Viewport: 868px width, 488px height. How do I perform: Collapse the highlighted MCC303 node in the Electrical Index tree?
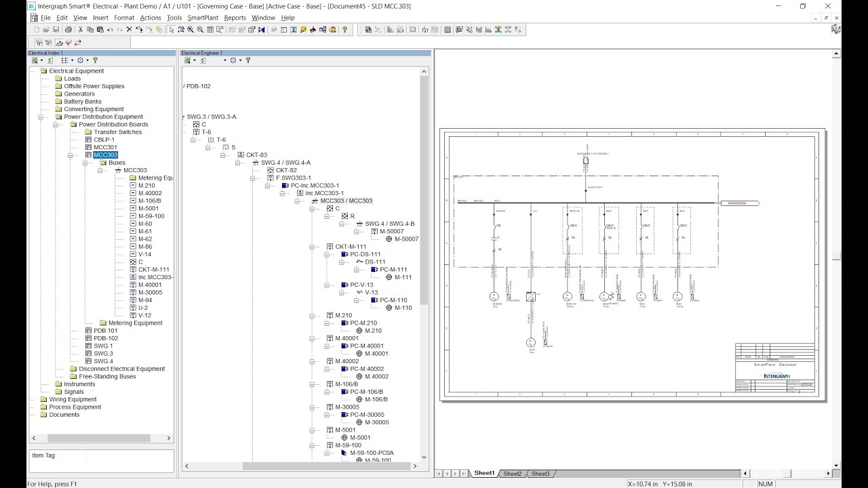click(70, 155)
